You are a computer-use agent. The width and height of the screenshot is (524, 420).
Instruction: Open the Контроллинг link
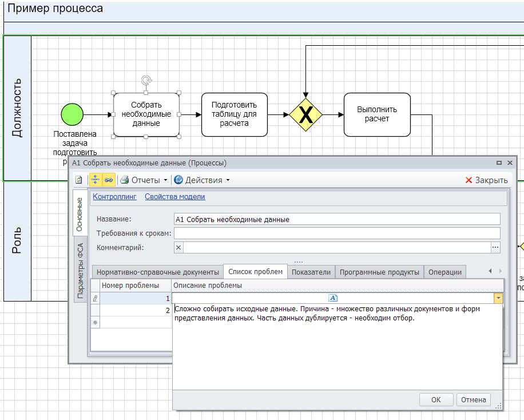pos(115,197)
